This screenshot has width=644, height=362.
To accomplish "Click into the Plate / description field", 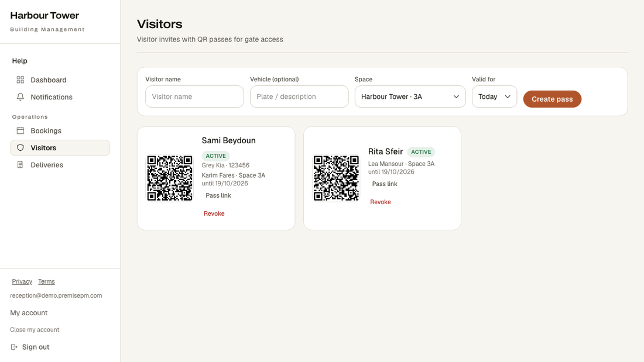I will pos(299,96).
